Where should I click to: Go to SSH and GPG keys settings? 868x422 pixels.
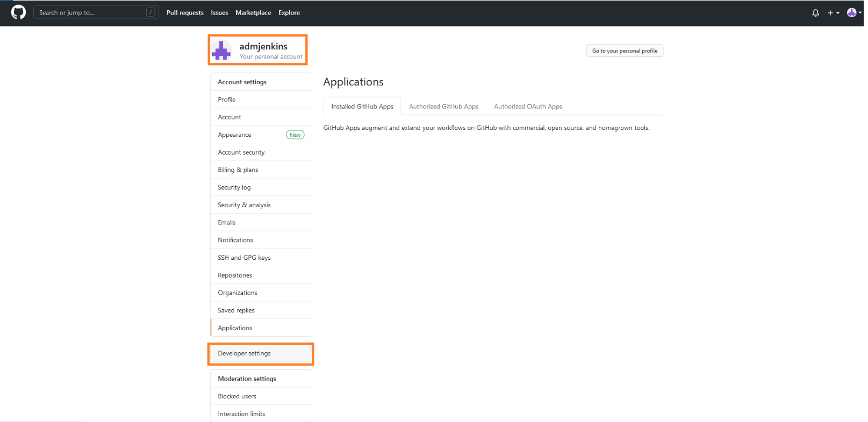coord(244,258)
